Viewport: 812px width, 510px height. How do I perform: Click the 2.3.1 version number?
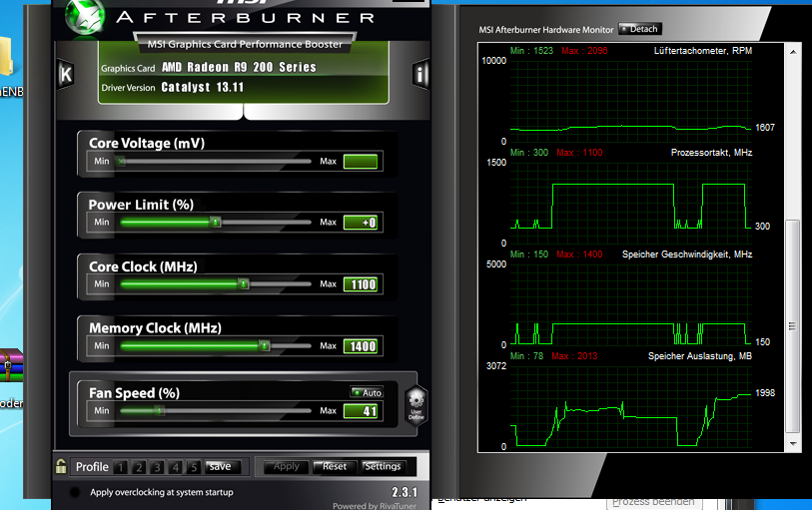coord(405,492)
